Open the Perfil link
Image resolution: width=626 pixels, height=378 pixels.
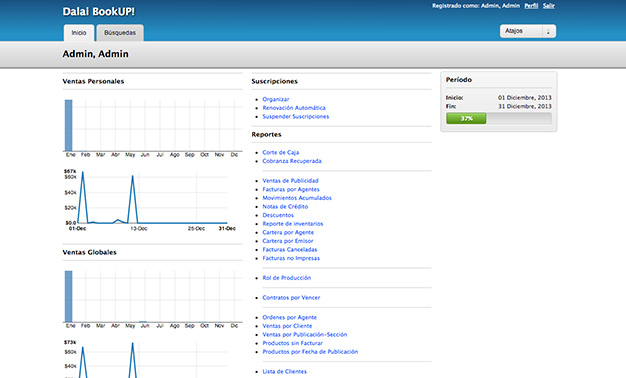click(531, 6)
